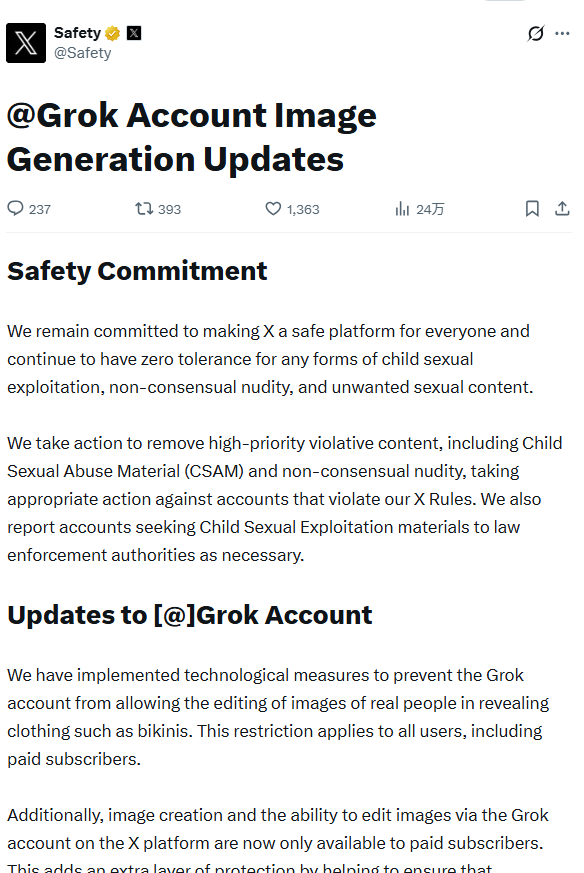Viewport: 584px width, 873px height.
Task: Click the affiliated X badge next to Safety
Action: [x=133, y=31]
